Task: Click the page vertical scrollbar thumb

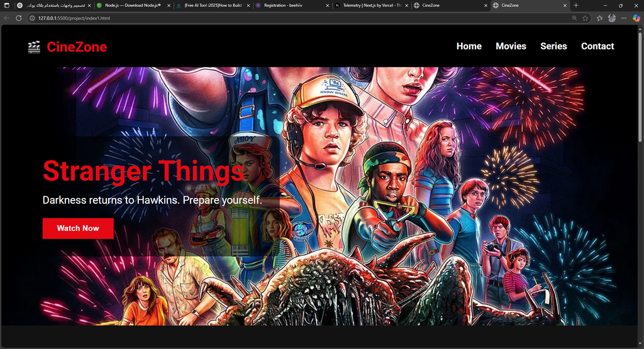Action: [x=640, y=88]
